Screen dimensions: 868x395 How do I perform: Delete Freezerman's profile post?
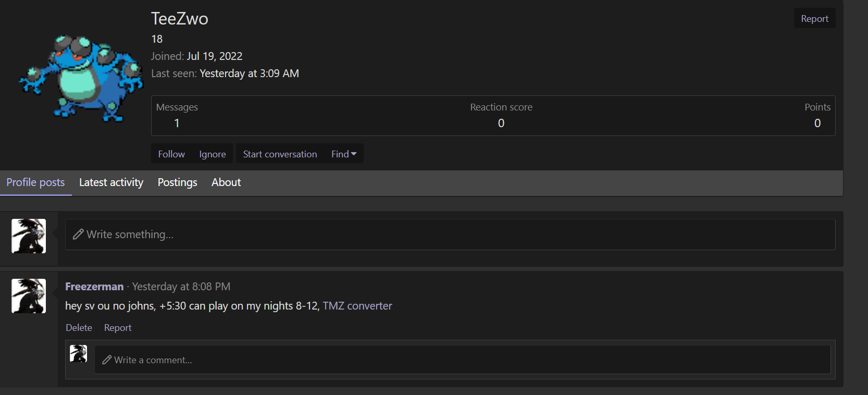79,328
